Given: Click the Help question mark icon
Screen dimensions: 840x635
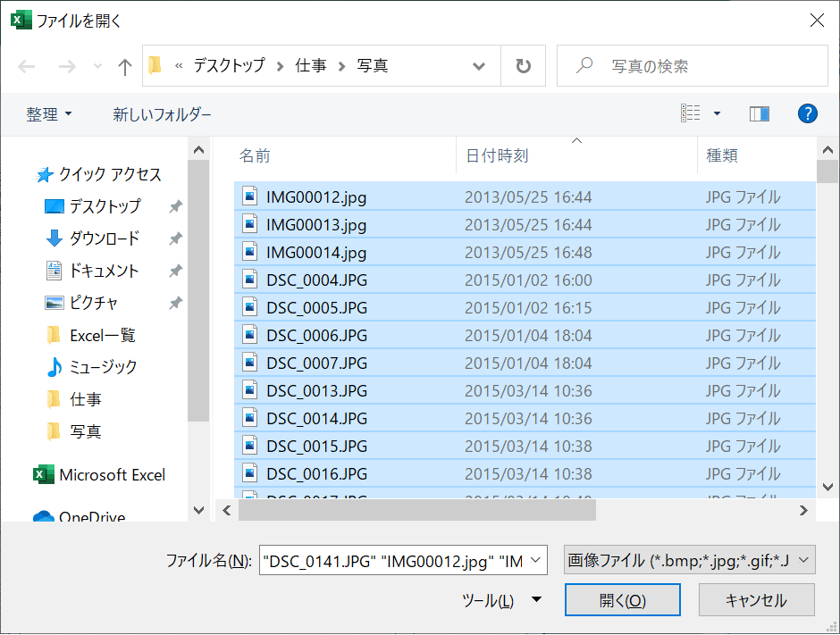Looking at the screenshot, I should click(x=807, y=113).
